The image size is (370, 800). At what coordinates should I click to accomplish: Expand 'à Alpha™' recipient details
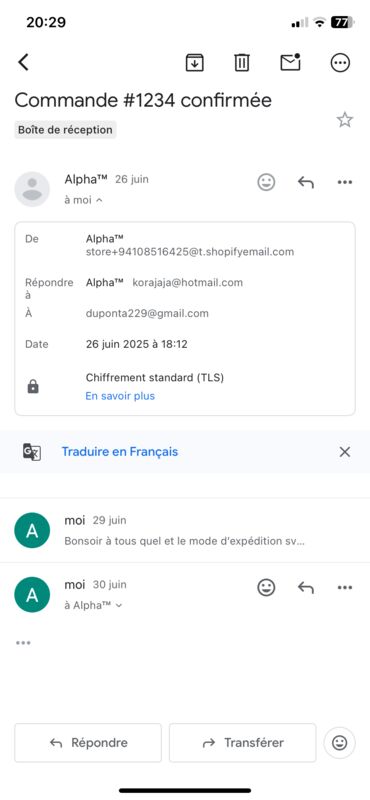click(93, 605)
